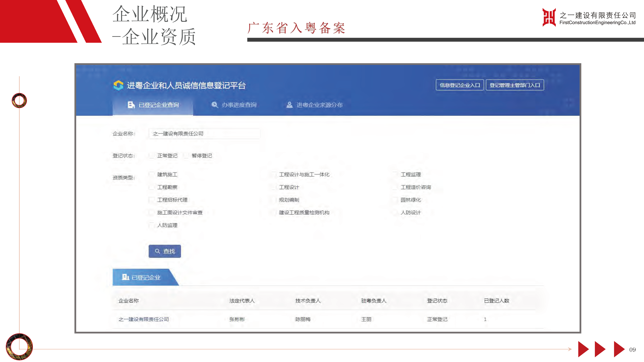
Task: Click the document icon on 已登记企业查询 tab
Action: (x=131, y=105)
